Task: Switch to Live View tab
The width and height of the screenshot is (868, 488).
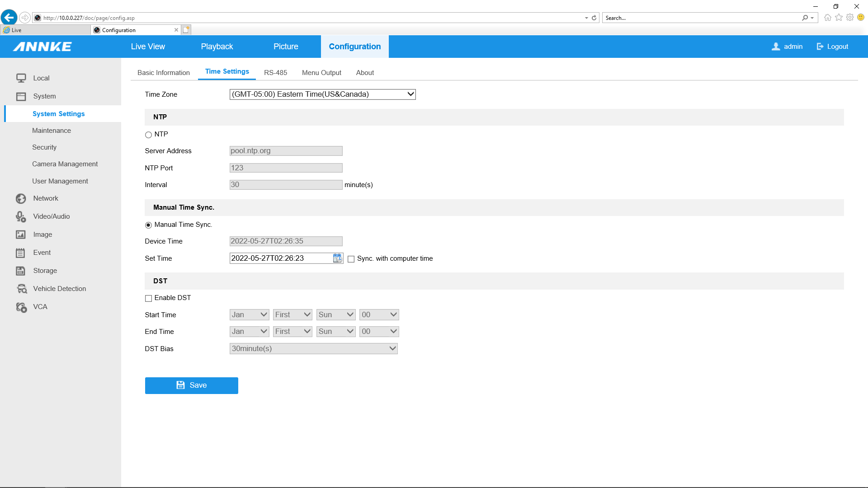Action: [148, 47]
